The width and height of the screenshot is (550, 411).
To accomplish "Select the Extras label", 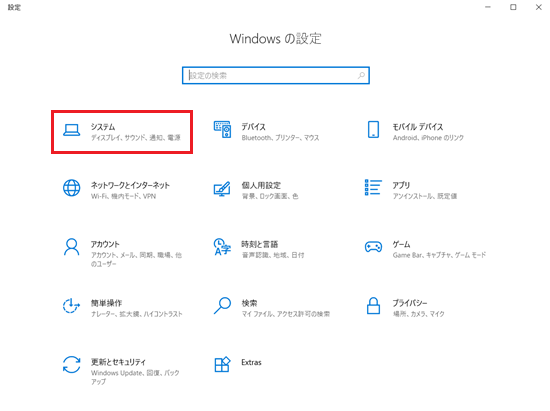I will [251, 362].
